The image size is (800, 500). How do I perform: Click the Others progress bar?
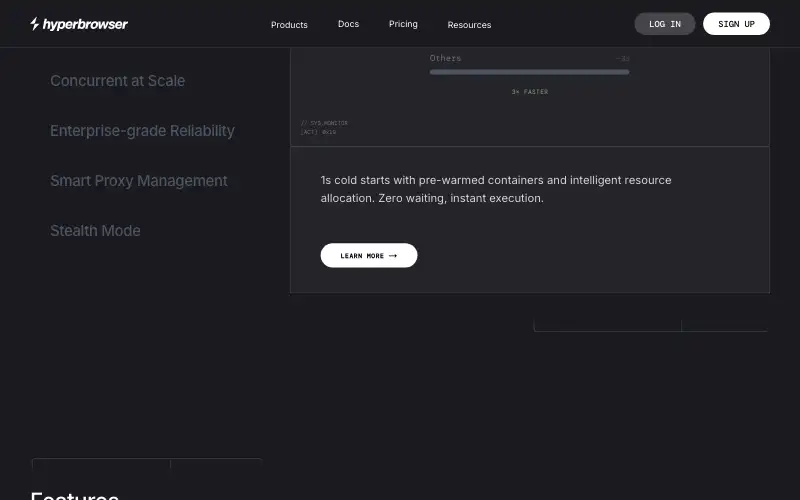click(x=529, y=72)
